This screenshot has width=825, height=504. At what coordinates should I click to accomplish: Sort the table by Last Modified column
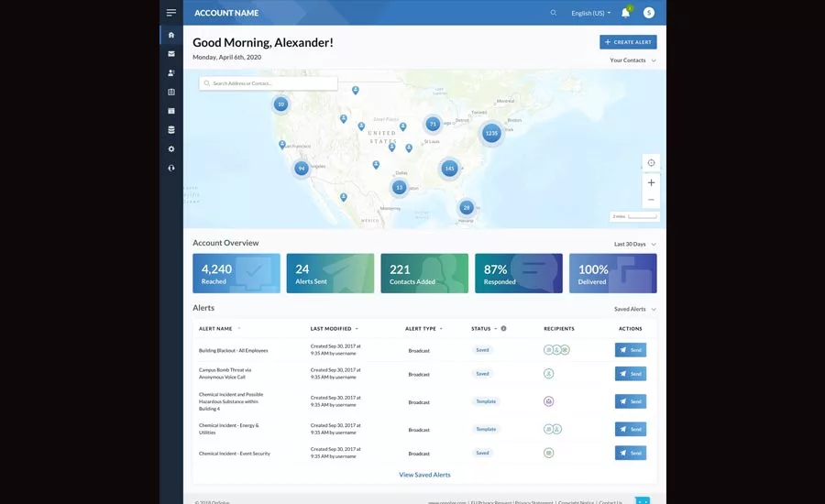(333, 328)
